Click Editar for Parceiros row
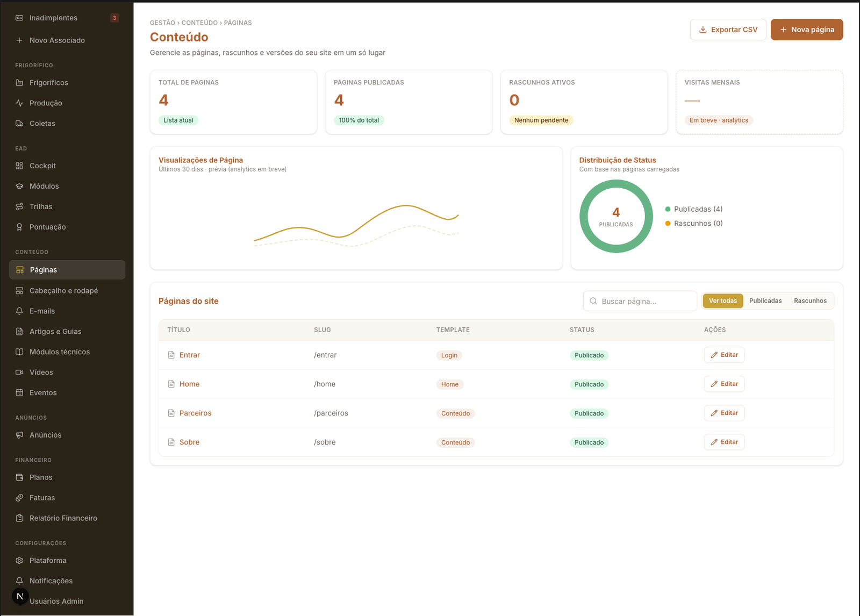 [x=724, y=413]
